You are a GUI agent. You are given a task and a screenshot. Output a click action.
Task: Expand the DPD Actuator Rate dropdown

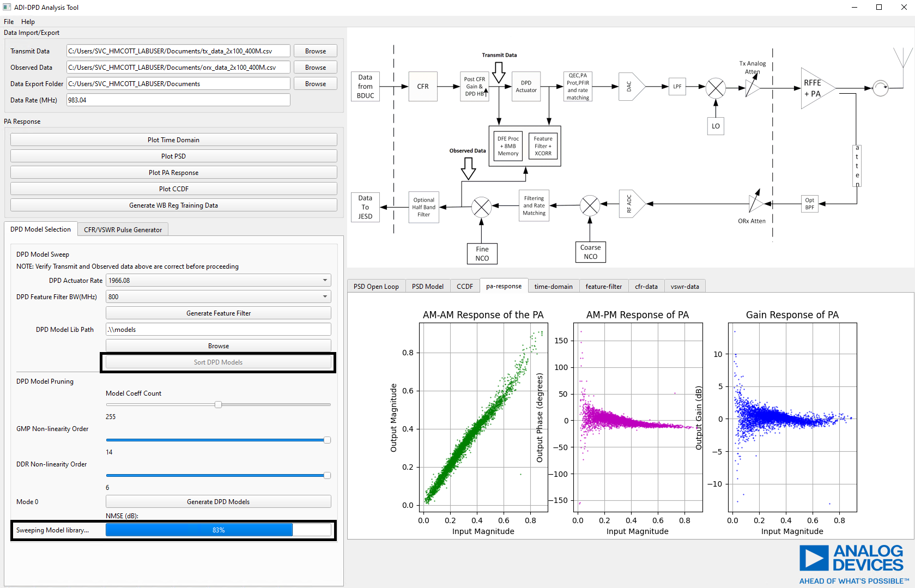pyautogui.click(x=324, y=280)
